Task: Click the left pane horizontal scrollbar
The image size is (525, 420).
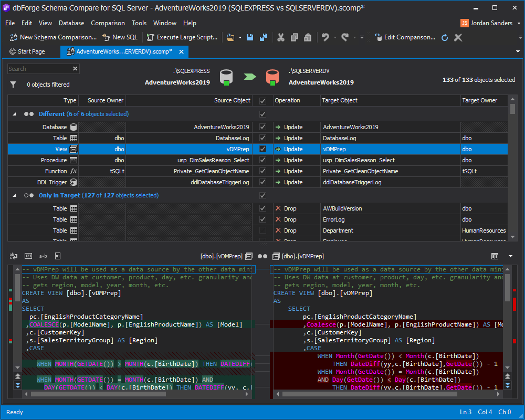Action: coord(98,394)
